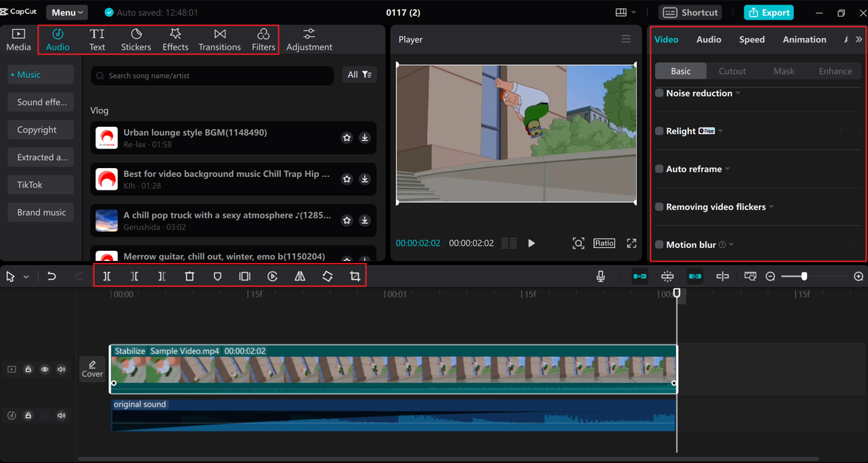Open the Adjustment tab
This screenshot has width=868, height=463.
(309, 40)
